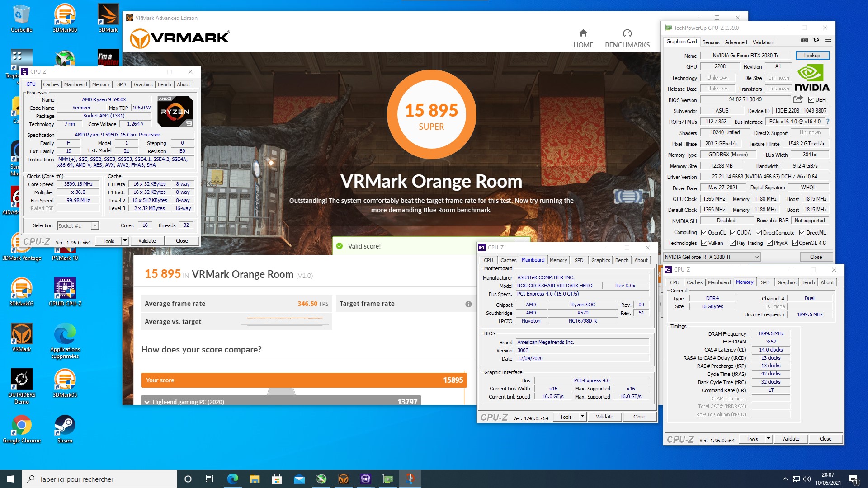Toggle the Vulkan checkbox

coord(704,243)
